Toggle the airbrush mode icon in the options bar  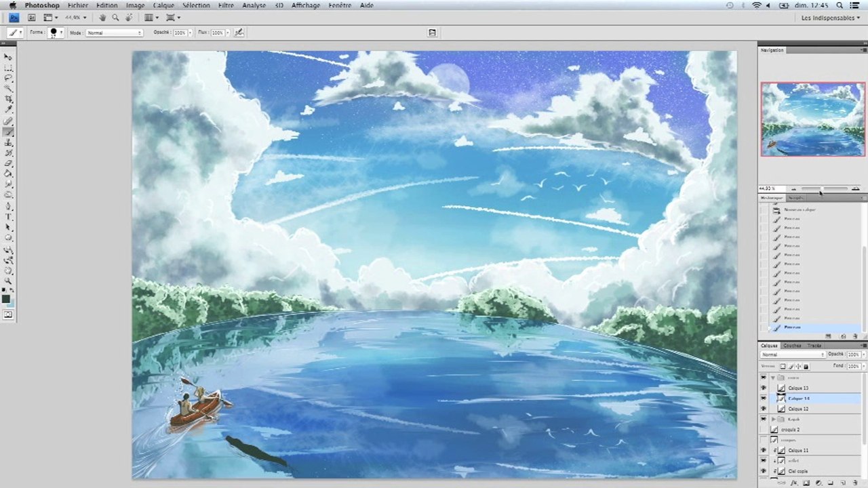coord(239,33)
